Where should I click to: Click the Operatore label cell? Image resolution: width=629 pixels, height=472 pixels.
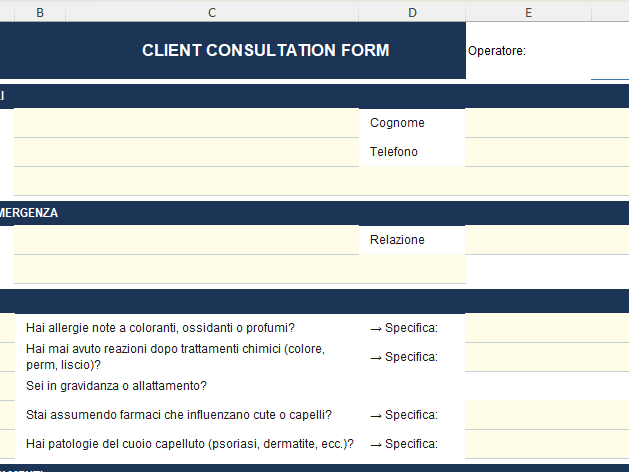coord(497,51)
